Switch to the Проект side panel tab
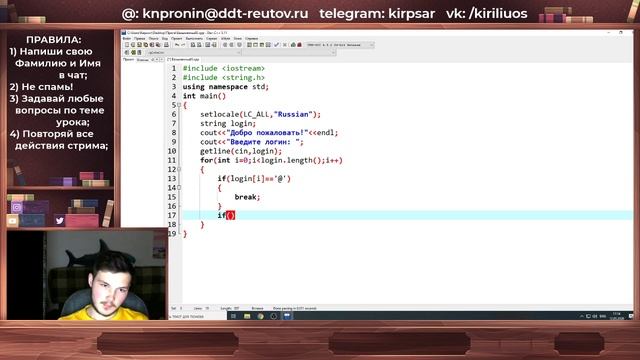The height and width of the screenshot is (360, 640). [128, 60]
